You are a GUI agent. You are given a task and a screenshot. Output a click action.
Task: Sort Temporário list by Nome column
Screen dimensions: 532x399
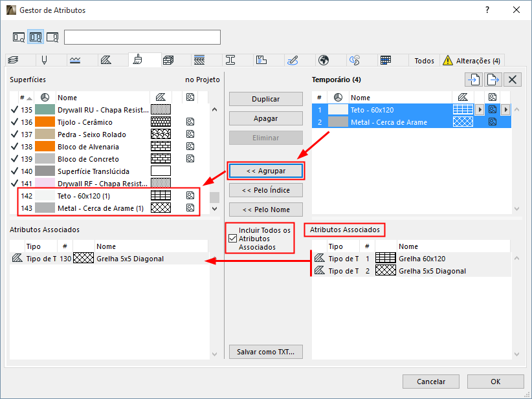(401, 98)
